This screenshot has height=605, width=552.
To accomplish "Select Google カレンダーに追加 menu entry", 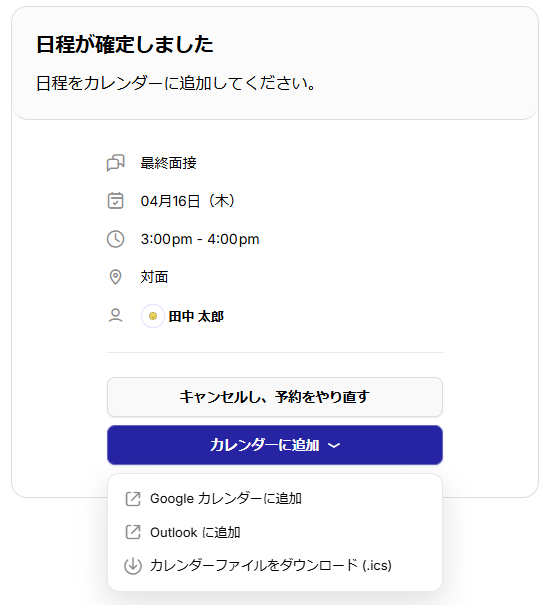I will tap(275, 499).
